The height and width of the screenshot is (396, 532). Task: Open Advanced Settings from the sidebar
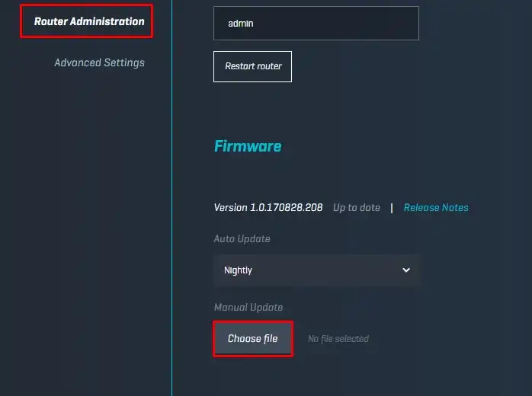coord(99,62)
